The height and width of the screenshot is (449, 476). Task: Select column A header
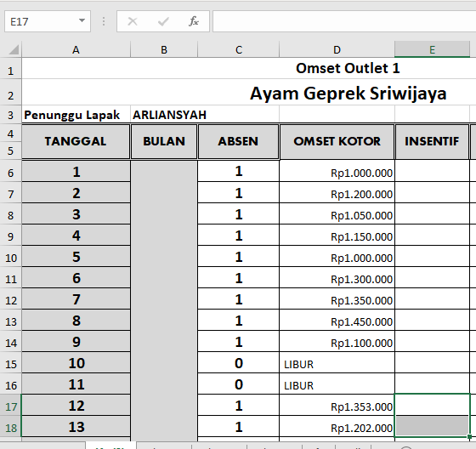pyautogui.click(x=76, y=50)
